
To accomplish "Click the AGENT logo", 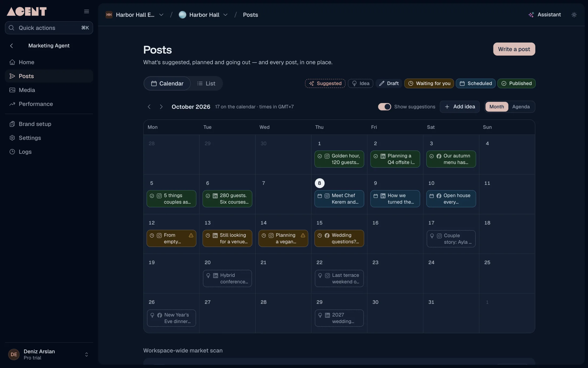I will coord(26,11).
